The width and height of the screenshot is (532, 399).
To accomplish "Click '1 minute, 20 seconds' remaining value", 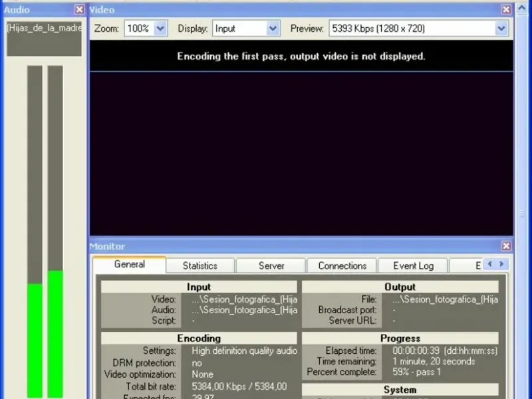I will pos(434,361).
